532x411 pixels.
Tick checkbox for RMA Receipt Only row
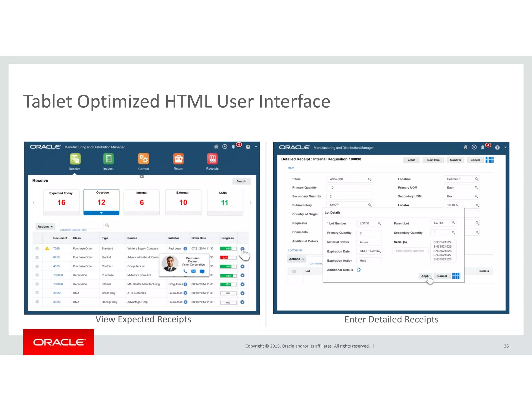37,302
